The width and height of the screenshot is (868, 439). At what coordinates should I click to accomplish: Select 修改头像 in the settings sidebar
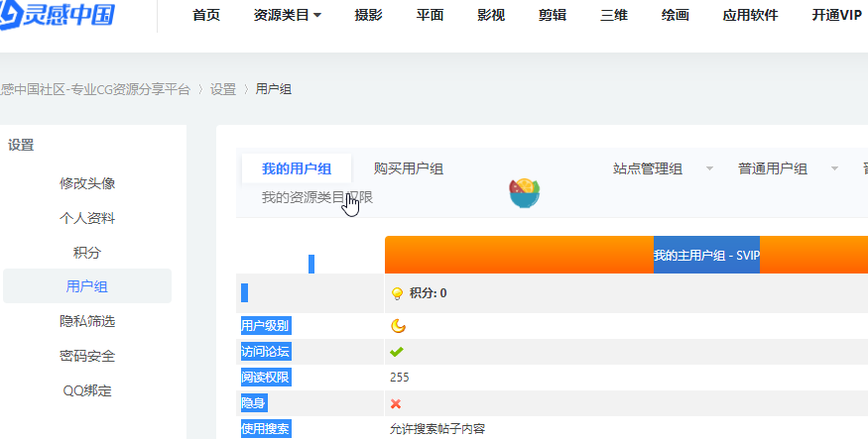tap(87, 183)
